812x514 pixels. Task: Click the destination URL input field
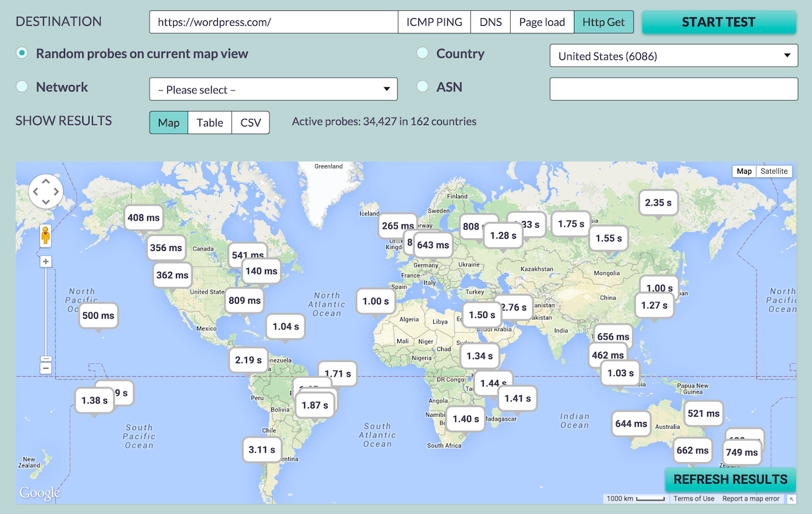pos(273,22)
